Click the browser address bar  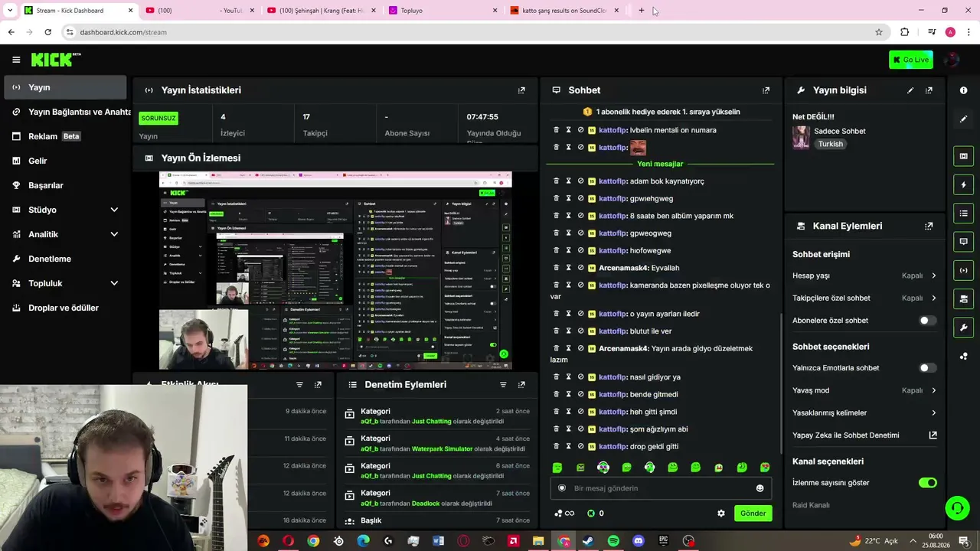tap(473, 32)
